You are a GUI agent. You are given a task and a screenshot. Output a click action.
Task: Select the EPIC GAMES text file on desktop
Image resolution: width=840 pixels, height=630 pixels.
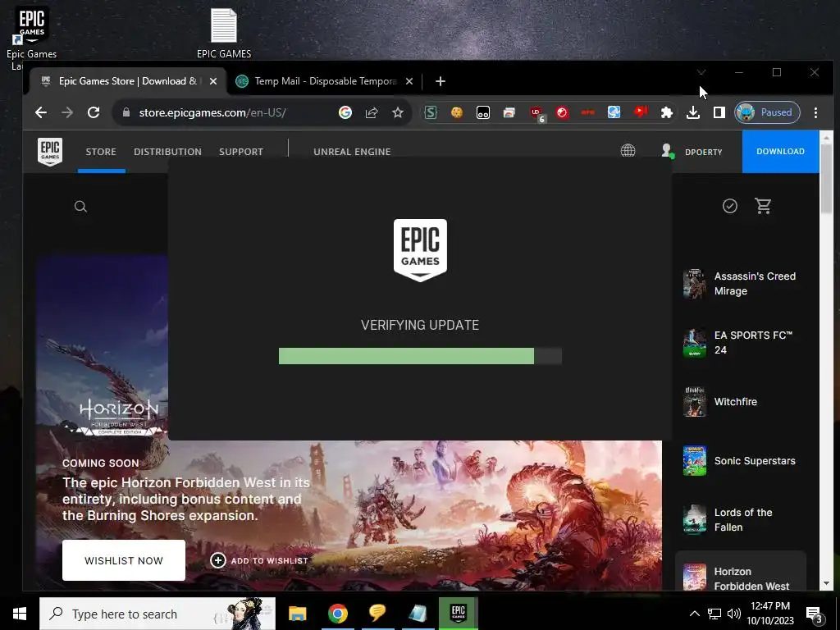pyautogui.click(x=223, y=33)
